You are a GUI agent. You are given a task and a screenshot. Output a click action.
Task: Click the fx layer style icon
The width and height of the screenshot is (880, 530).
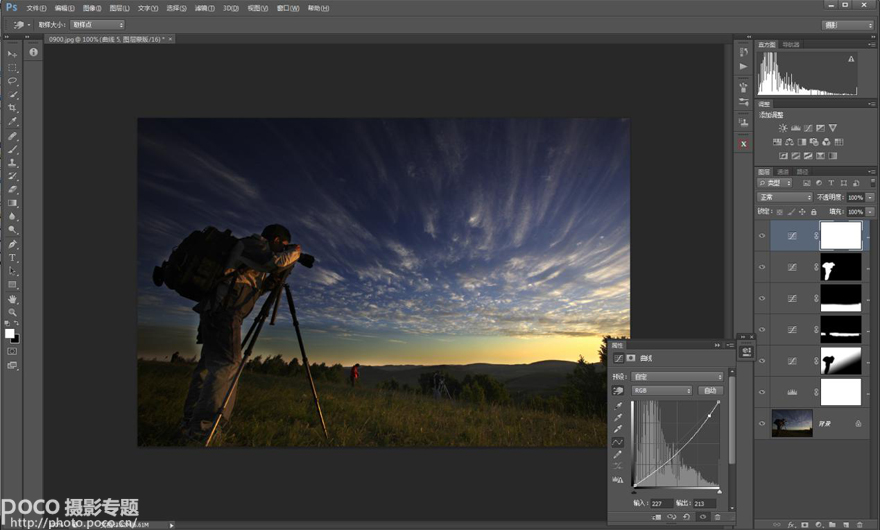[790, 524]
